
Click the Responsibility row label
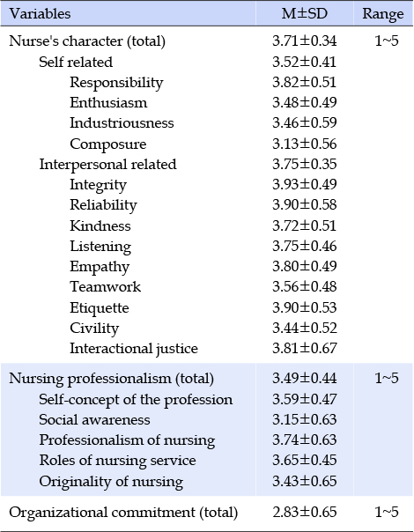[x=116, y=83]
